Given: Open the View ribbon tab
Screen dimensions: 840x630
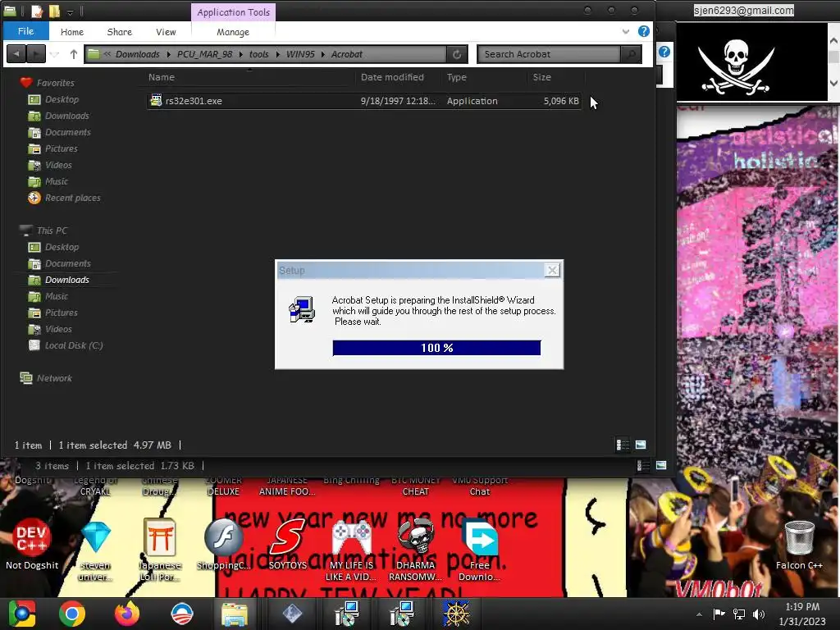Looking at the screenshot, I should click(x=166, y=32).
